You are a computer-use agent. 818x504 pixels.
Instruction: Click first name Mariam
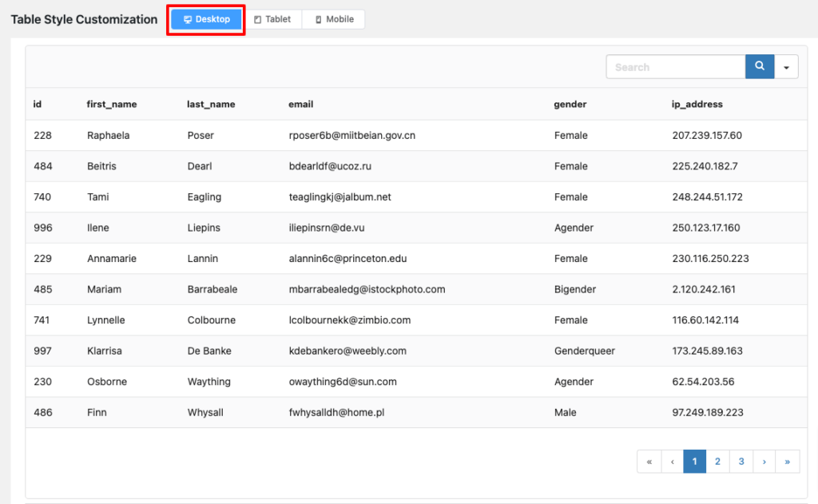pos(105,289)
